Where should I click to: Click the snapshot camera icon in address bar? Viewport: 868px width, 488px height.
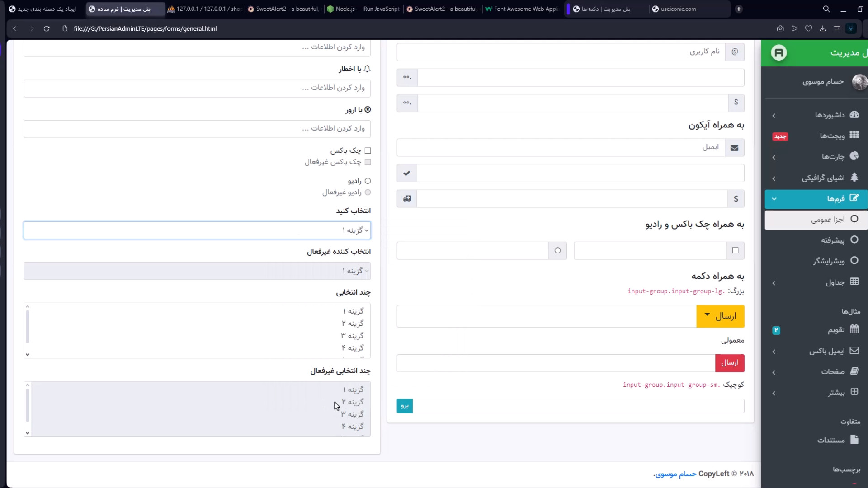click(x=780, y=28)
